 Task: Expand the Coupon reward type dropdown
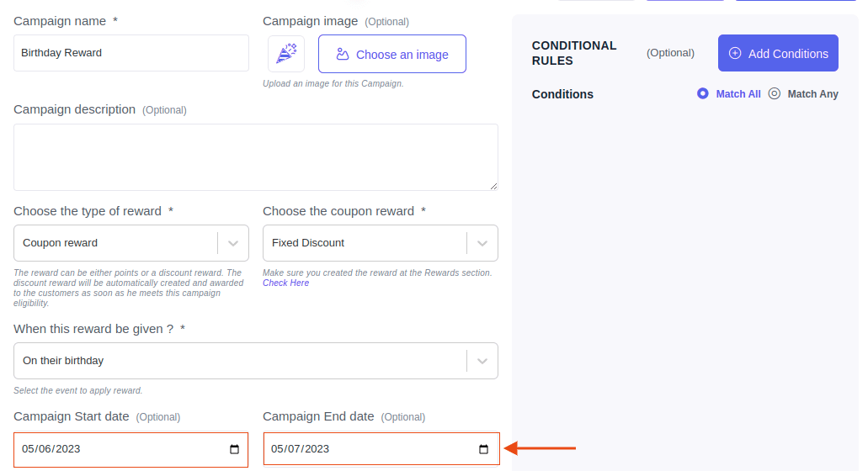click(x=233, y=243)
